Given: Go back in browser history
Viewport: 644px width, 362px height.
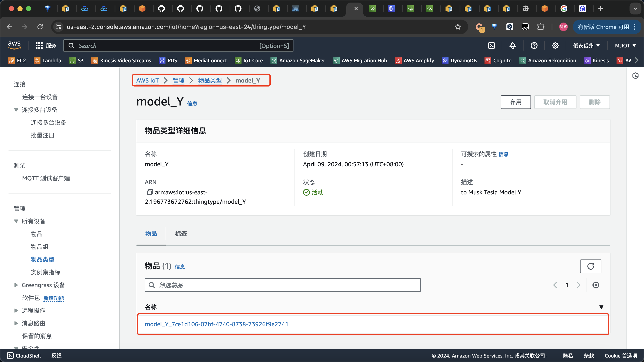Looking at the screenshot, I should tap(10, 27).
